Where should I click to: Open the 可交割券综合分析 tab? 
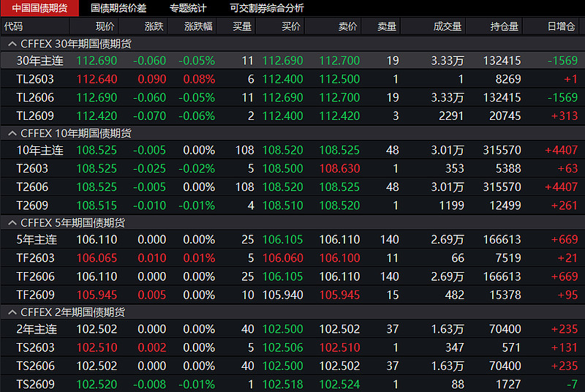point(267,8)
